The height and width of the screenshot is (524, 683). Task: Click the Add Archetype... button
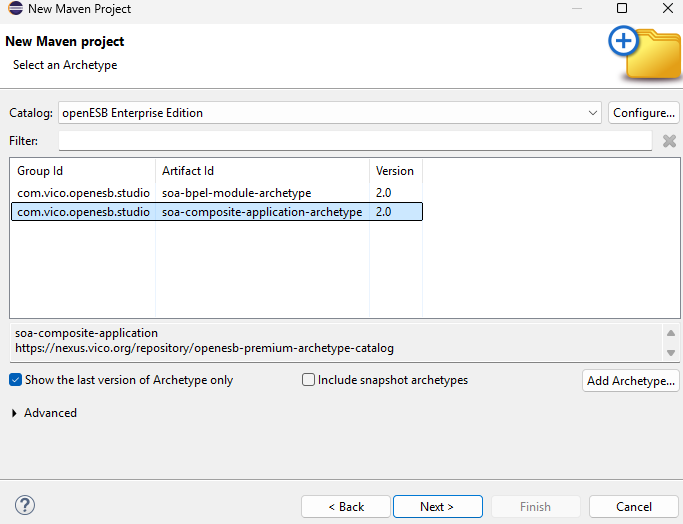click(631, 381)
